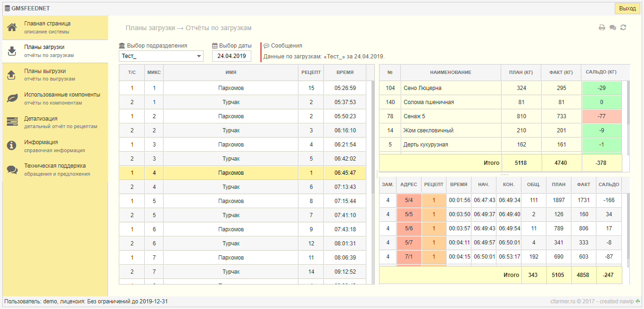Click the address cell 5/6

pyautogui.click(x=409, y=228)
